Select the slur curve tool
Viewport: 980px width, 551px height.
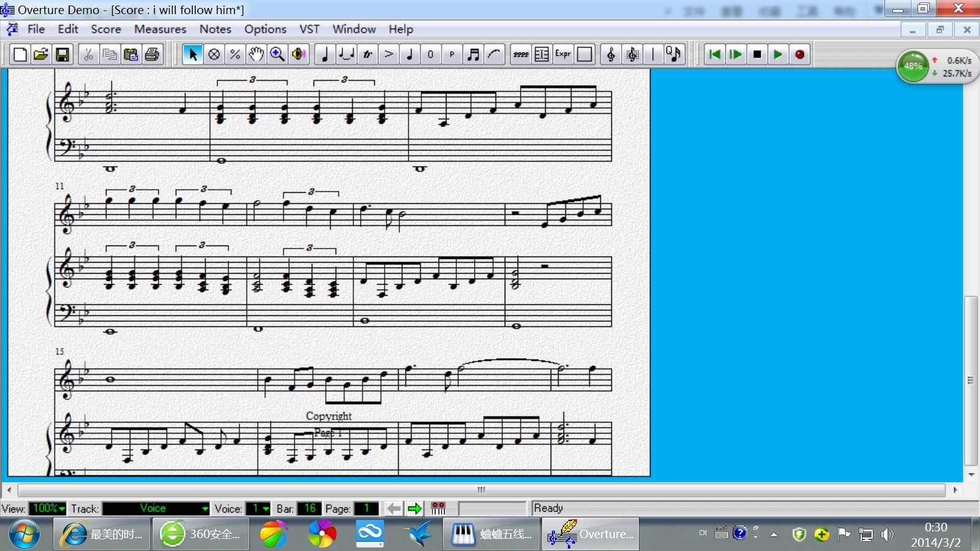tap(494, 54)
